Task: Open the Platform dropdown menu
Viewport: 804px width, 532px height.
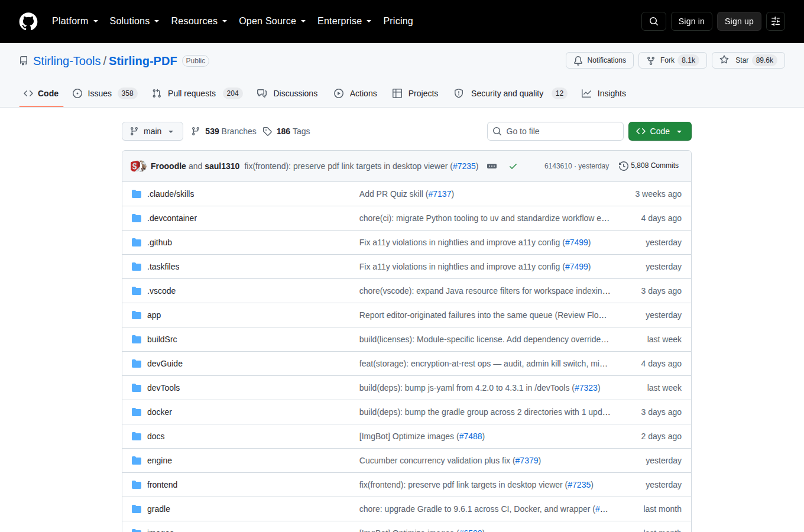Action: 75,21
